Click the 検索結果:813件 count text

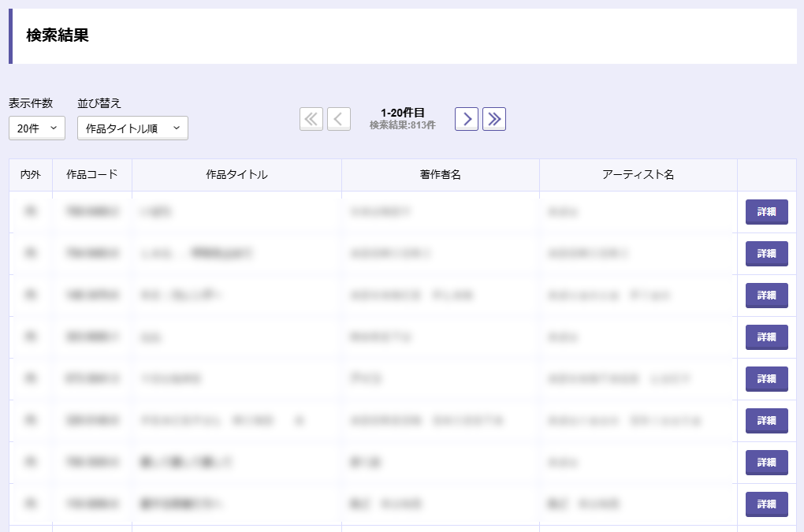click(403, 125)
